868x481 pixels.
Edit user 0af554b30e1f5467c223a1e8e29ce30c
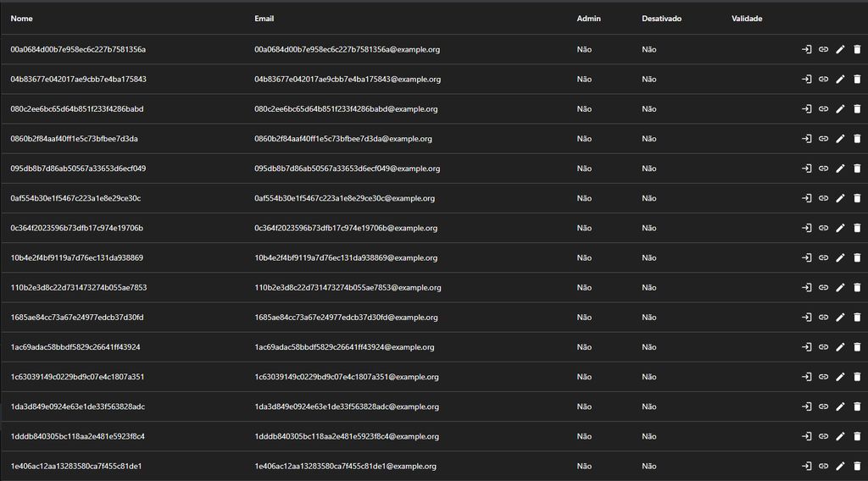pos(840,198)
